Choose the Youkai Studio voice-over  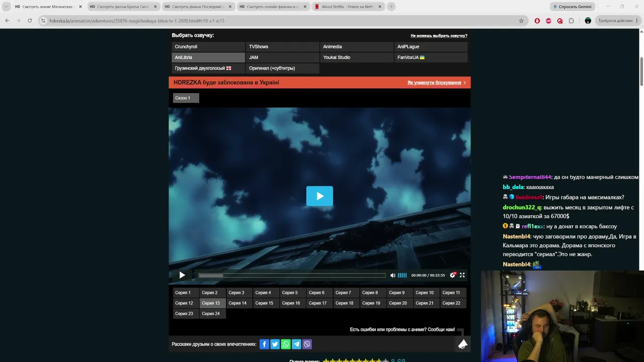pyautogui.click(x=357, y=57)
